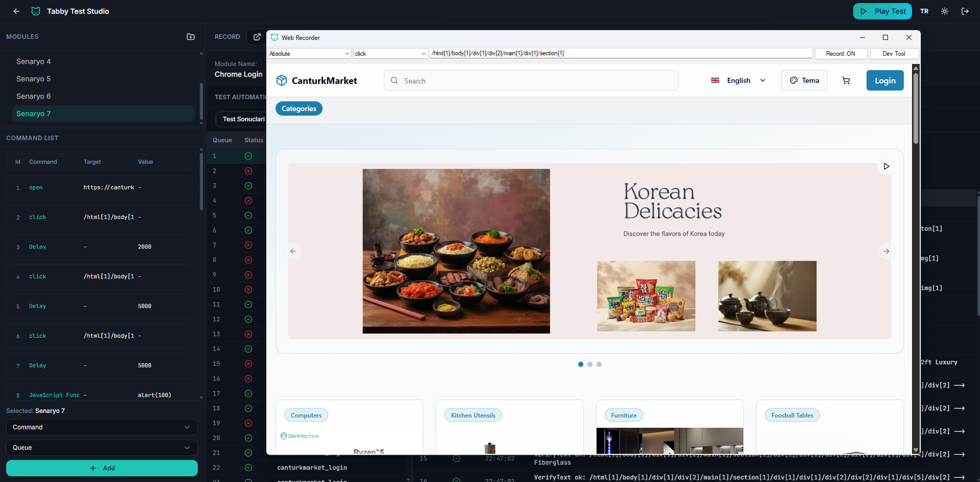Click the XPath target input field
This screenshot has height=482, width=980.
pyautogui.click(x=621, y=53)
